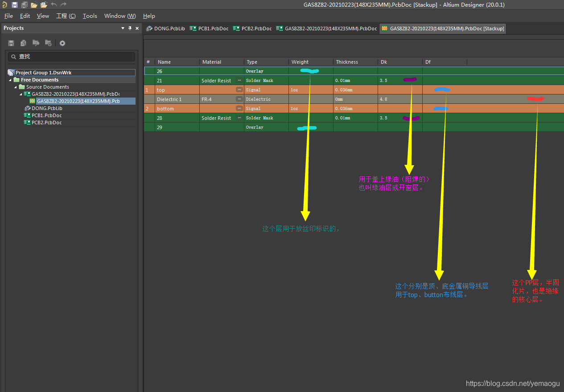Open the Window (W) menu
The height and width of the screenshot is (392, 564).
click(x=120, y=16)
